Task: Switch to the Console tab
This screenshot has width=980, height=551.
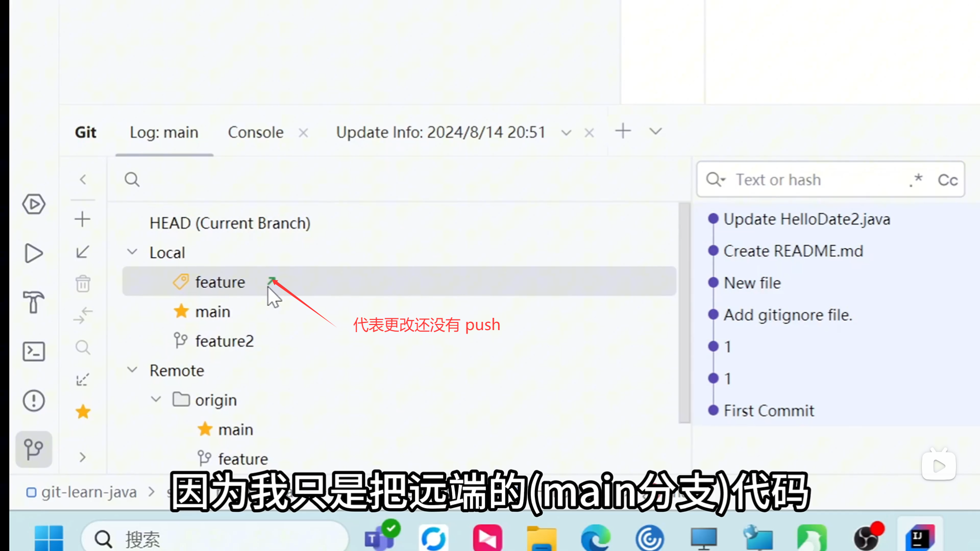Action: coord(255,132)
